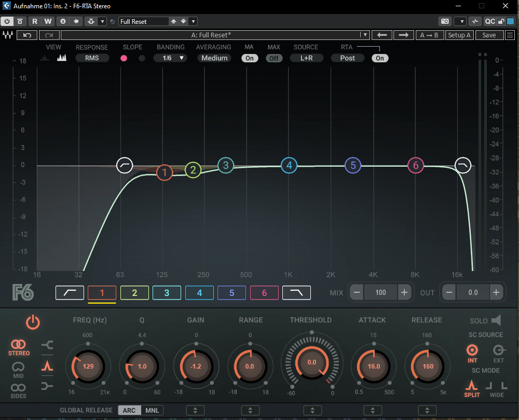Click the Save button
The image size is (519, 420).
(489, 35)
